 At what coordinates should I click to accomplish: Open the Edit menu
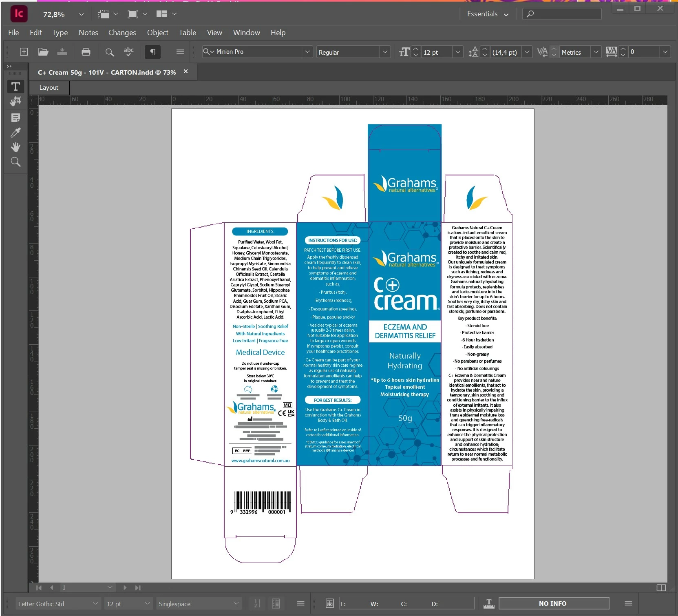click(36, 33)
